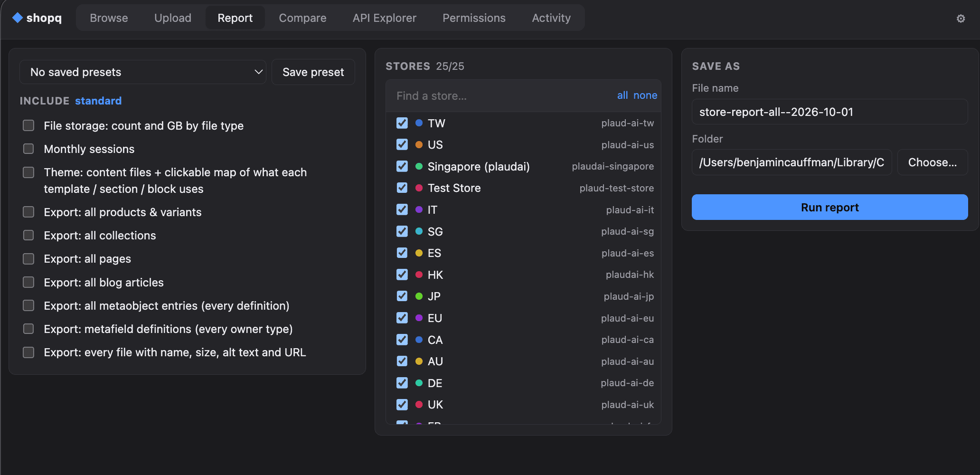980x475 pixels.
Task: Click the File name input field
Action: click(x=829, y=112)
